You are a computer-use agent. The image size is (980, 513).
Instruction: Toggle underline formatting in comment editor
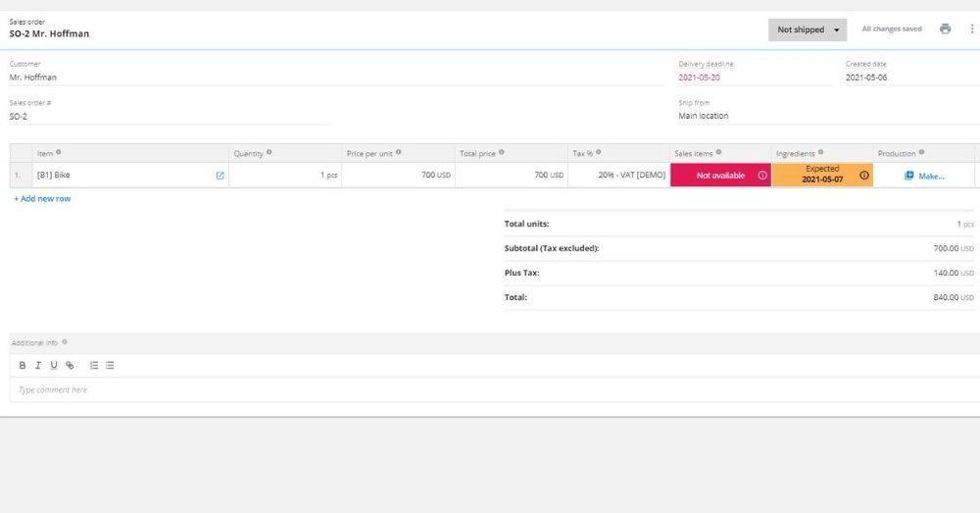pyautogui.click(x=54, y=365)
